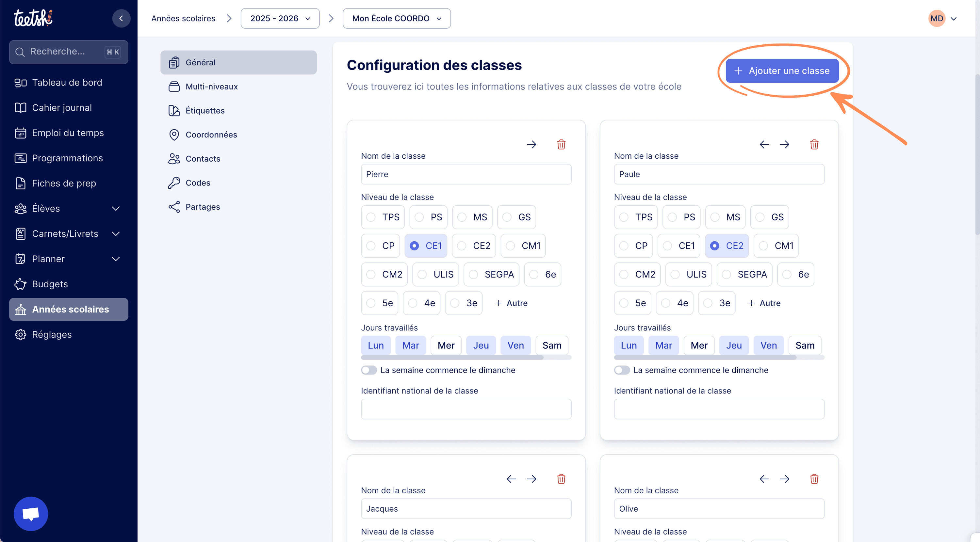
Task: Open the Contacts tab
Action: [x=238, y=159]
